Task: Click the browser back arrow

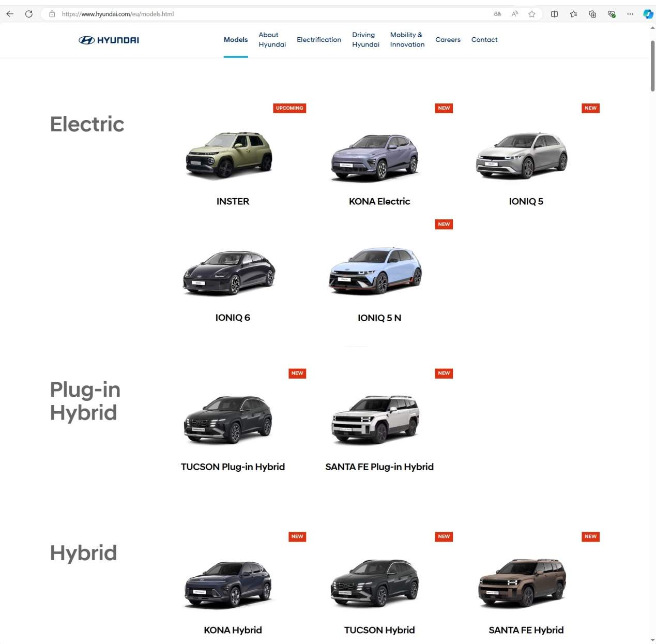Action: [x=10, y=14]
